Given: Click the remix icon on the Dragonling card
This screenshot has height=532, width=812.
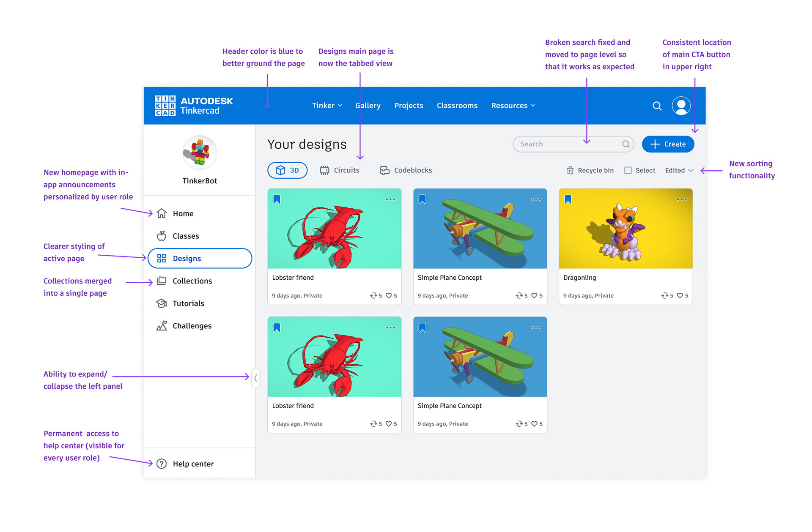Looking at the screenshot, I should [x=665, y=296].
